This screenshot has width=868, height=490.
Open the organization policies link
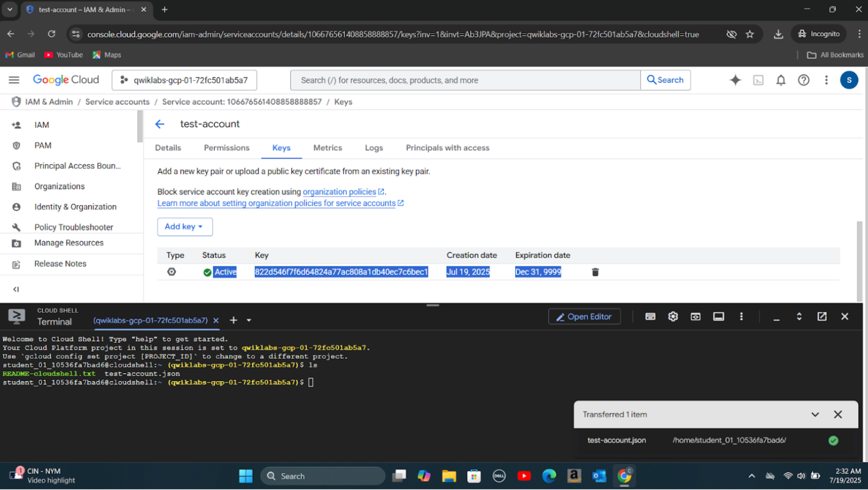click(x=339, y=192)
